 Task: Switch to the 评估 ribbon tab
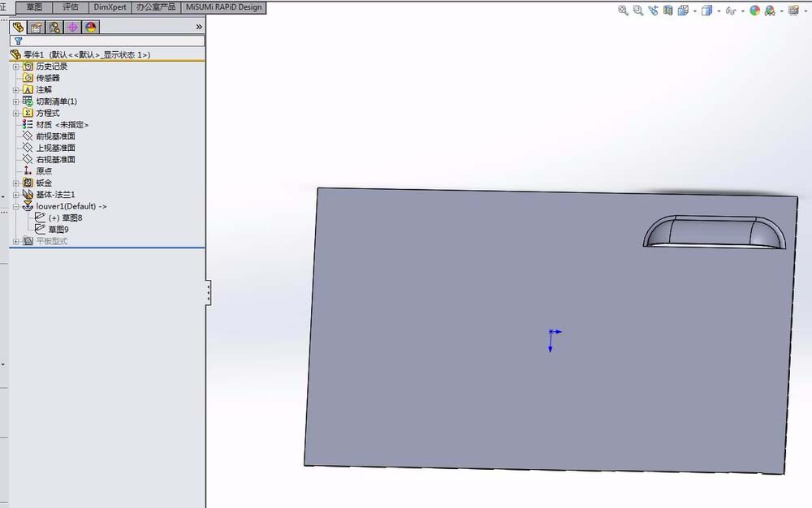pyautogui.click(x=71, y=6)
